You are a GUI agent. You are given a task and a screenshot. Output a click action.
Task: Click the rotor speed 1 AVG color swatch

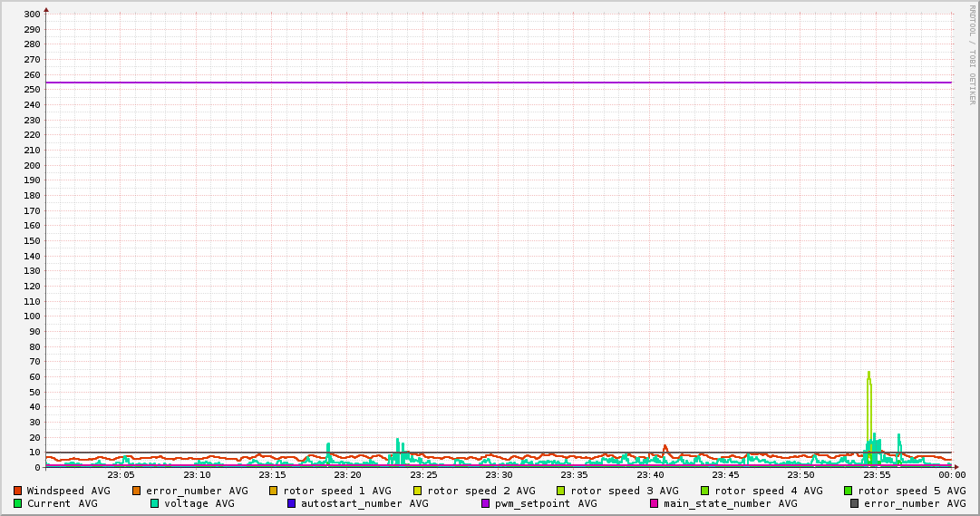[274, 491]
